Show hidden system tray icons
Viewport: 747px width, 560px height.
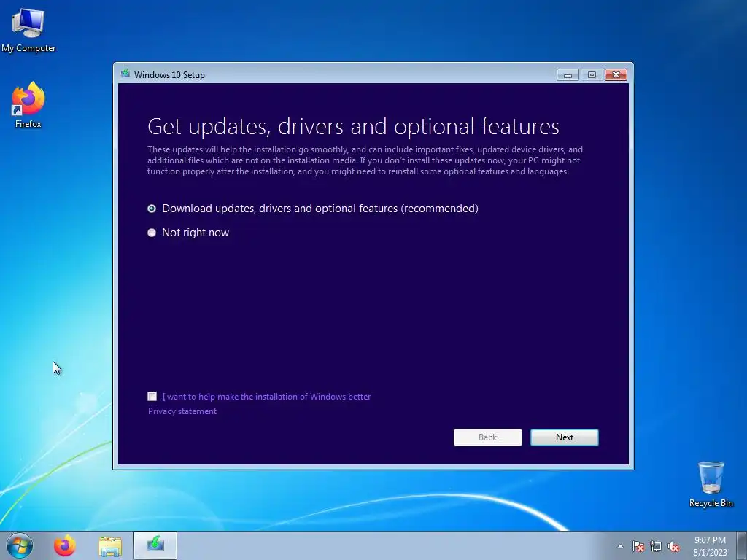[x=620, y=546]
